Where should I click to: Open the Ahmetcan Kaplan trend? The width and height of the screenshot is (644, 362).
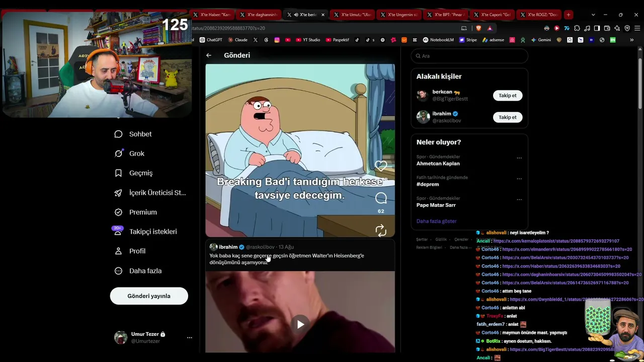pos(438,163)
